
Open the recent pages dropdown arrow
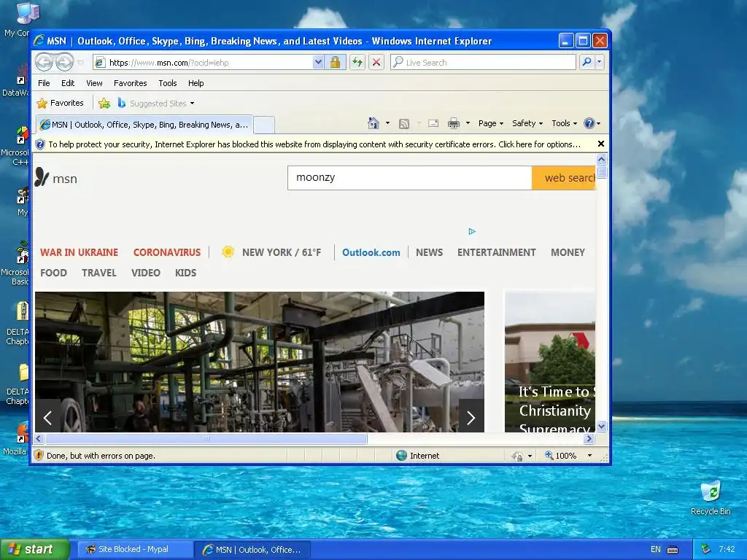[x=80, y=63]
